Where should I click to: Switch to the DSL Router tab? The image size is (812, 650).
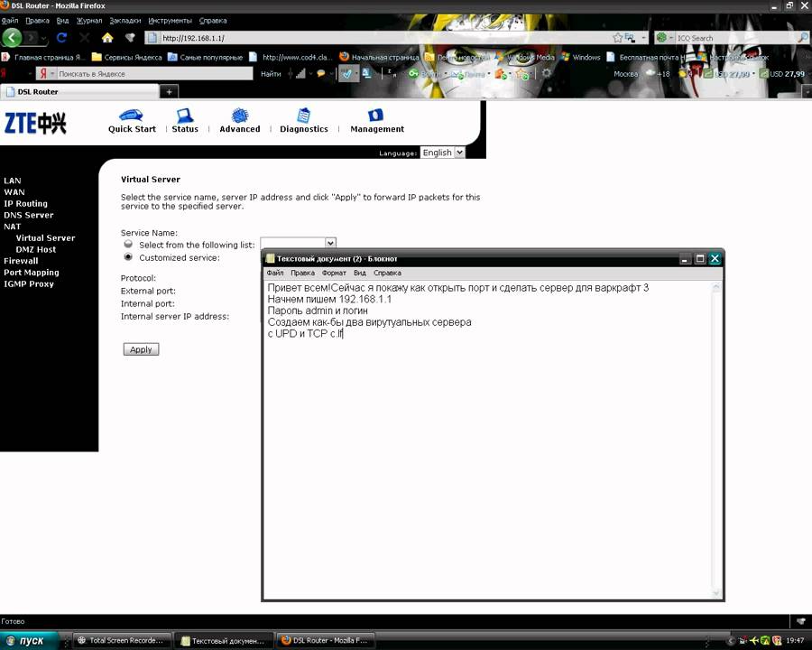tap(78, 92)
